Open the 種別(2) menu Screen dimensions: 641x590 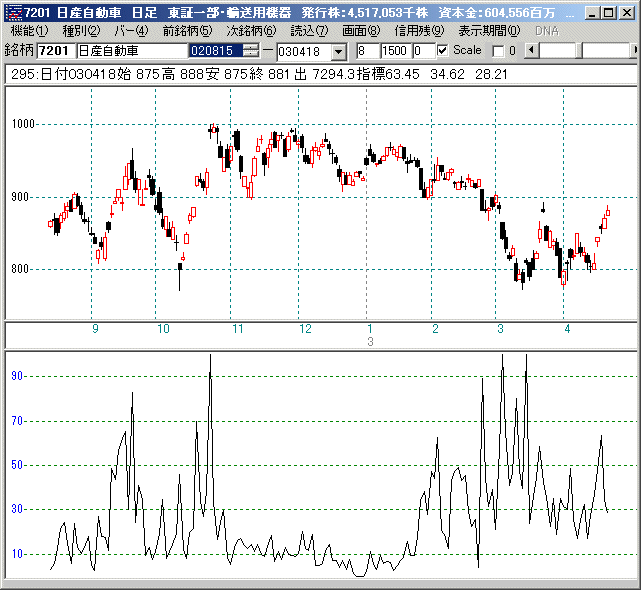(x=81, y=31)
